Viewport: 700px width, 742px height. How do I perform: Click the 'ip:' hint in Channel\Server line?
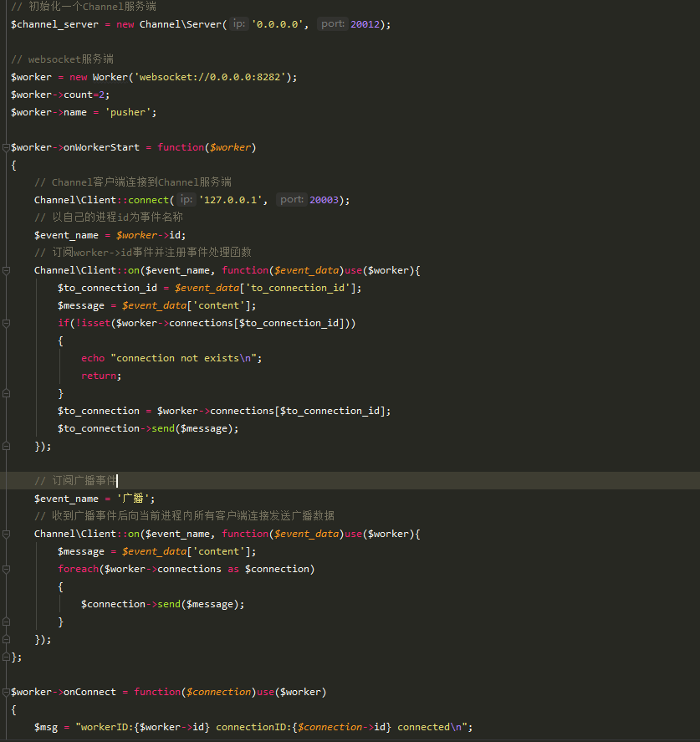pyautogui.click(x=239, y=23)
